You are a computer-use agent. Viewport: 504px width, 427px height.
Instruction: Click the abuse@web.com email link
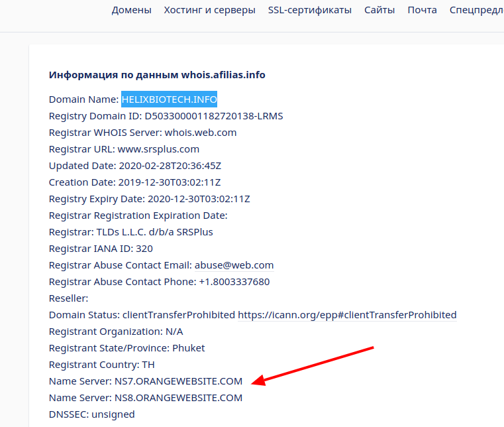click(234, 265)
